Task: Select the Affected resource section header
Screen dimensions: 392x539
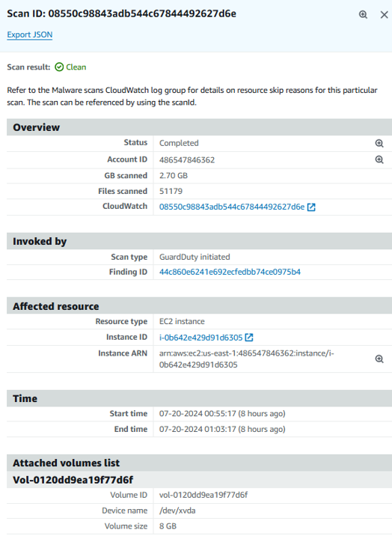Action: point(199,306)
